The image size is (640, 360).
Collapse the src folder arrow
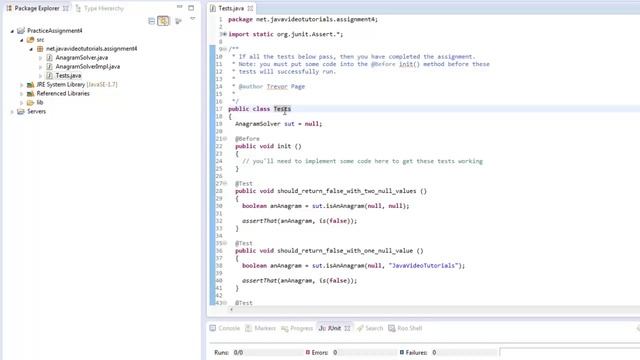point(22,40)
